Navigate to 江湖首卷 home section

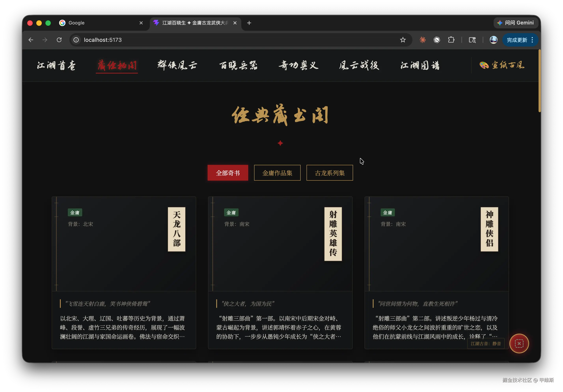point(56,65)
